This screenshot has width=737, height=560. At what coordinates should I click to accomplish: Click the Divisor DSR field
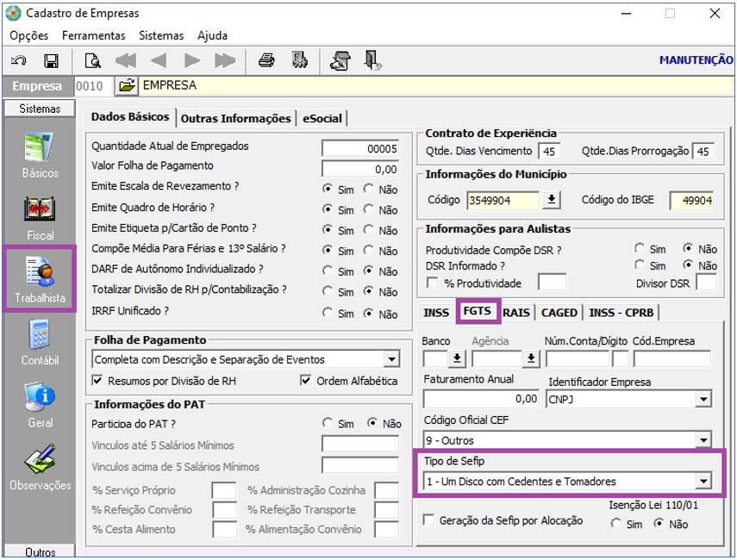(x=706, y=283)
